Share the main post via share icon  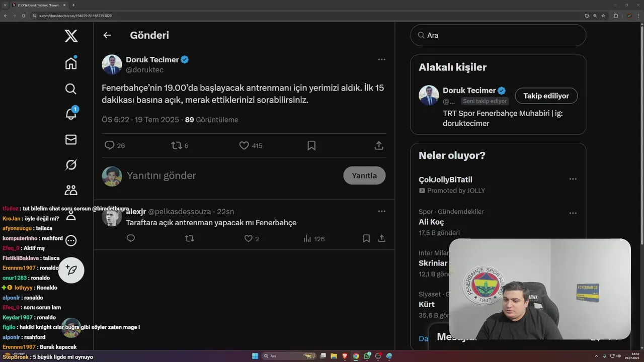tap(379, 145)
